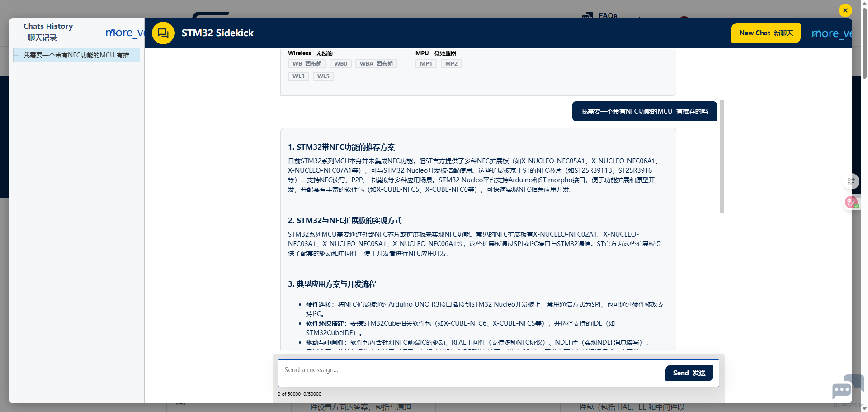This screenshot has height=412, width=868.
Task: Send the message with Send 发送 button
Action: click(689, 373)
